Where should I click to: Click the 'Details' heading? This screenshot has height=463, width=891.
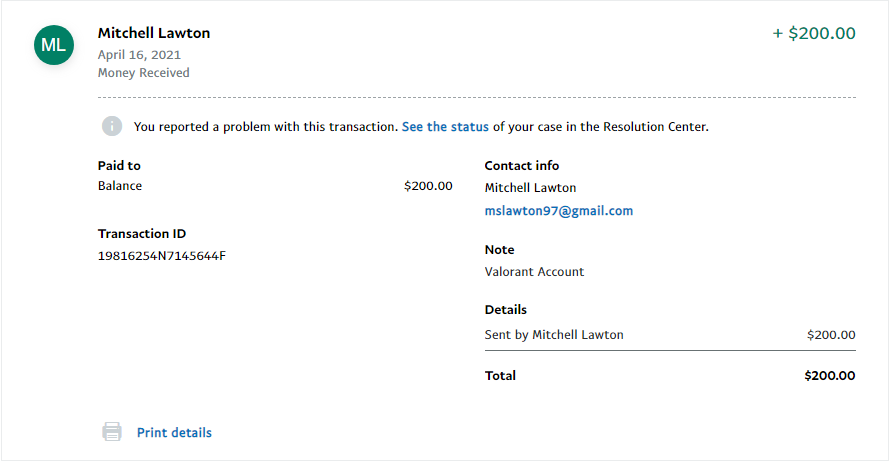(506, 310)
